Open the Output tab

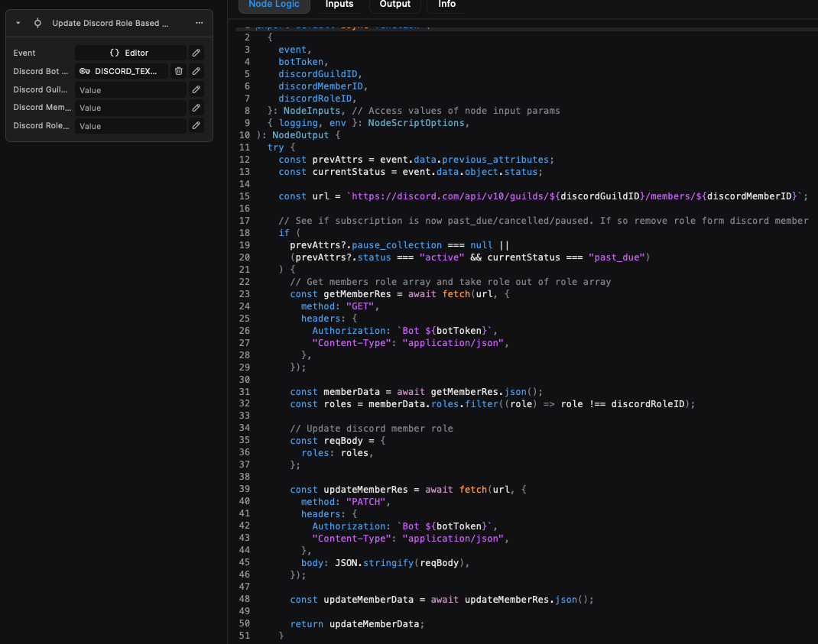tap(394, 5)
